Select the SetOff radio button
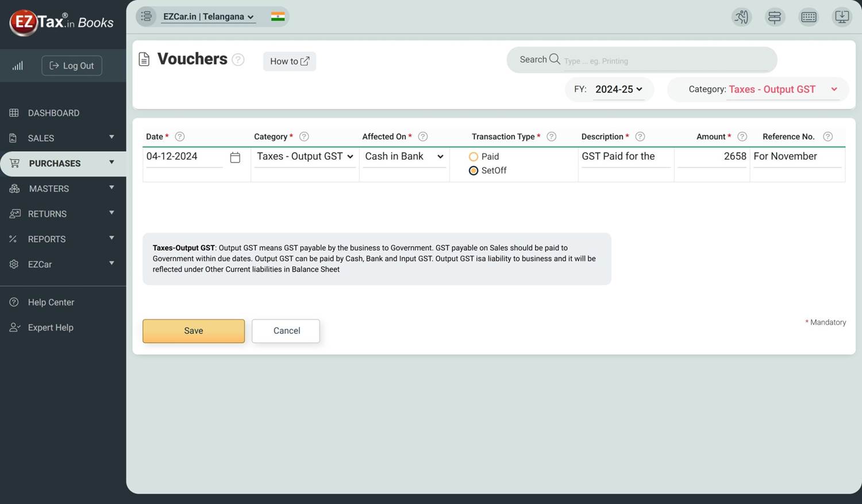Viewport: 862px width, 504px height. (x=474, y=171)
